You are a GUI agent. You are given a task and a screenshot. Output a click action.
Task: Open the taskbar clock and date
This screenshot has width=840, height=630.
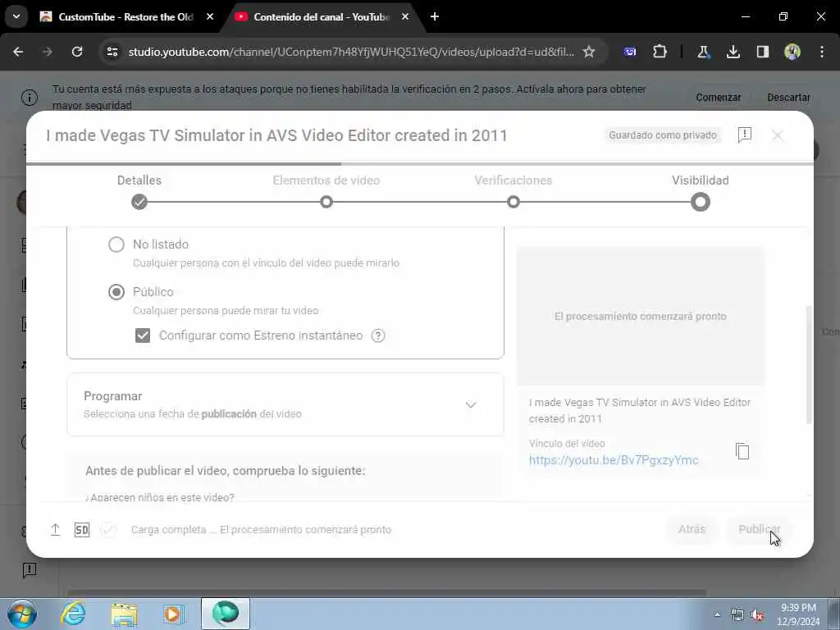798,614
